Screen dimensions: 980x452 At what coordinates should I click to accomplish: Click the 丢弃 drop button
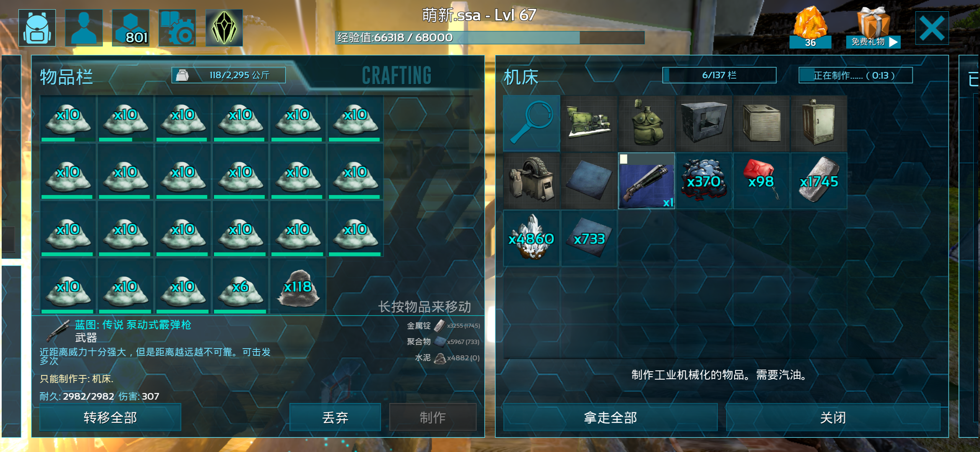point(335,417)
